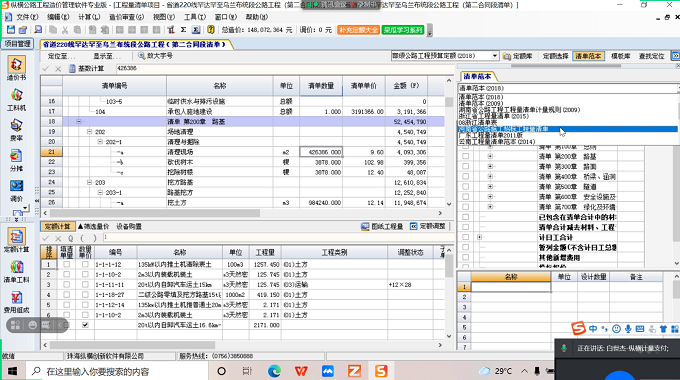The width and height of the screenshot is (680, 380).
Task: Open the 计算(L) menu
Action: [89, 17]
